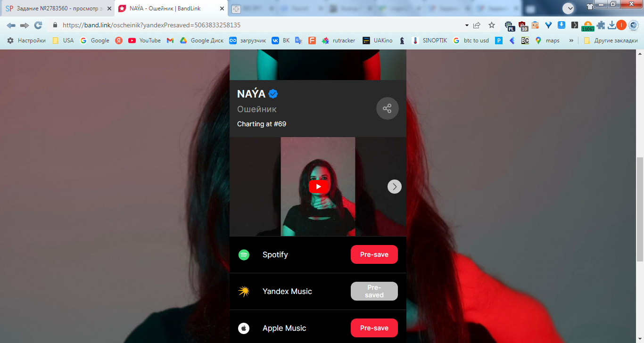Click the Yandex Music Pre-saved button
The image size is (644, 343).
pyautogui.click(x=374, y=291)
